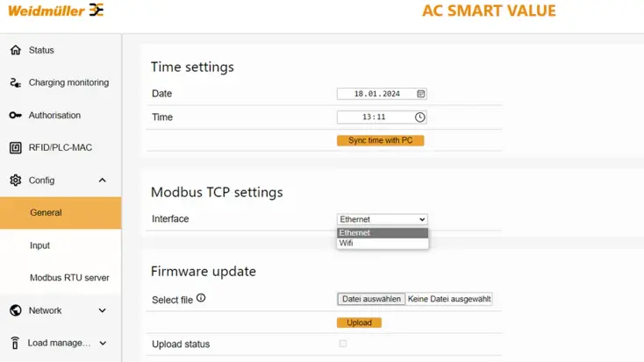The height and width of the screenshot is (362, 644).
Task: Click the Network globe icon
Action: 15,310
